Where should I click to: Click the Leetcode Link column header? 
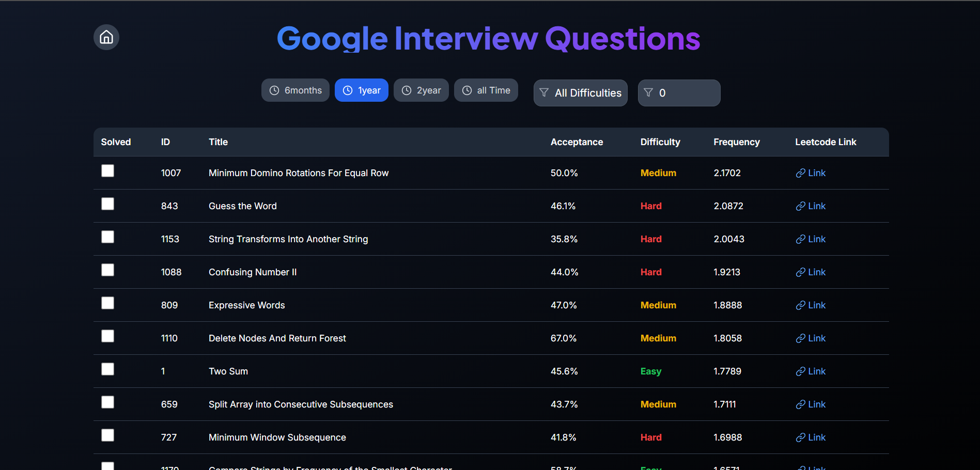point(826,142)
